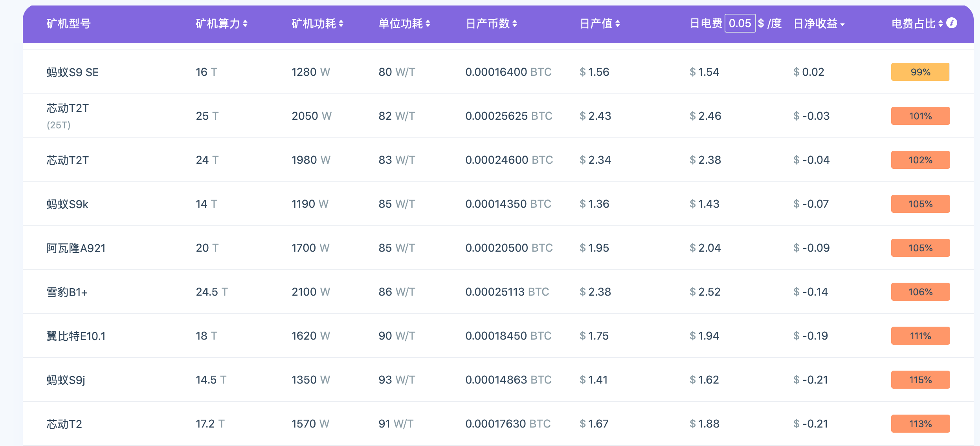Viewport: 980px width, 446px height.
Task: Sort by 矿机功耗 arrows icon
Action: [x=341, y=24]
